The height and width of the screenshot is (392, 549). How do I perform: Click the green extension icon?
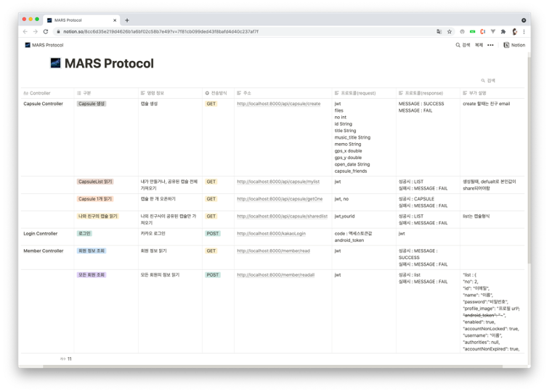tap(473, 31)
